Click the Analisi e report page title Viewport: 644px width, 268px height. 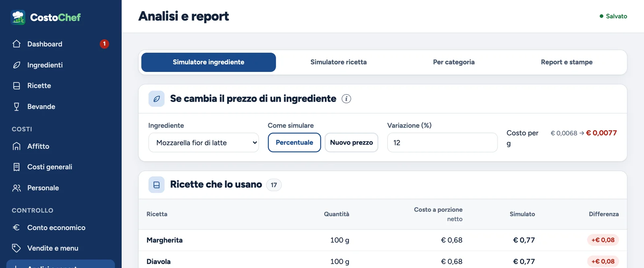coord(184,16)
